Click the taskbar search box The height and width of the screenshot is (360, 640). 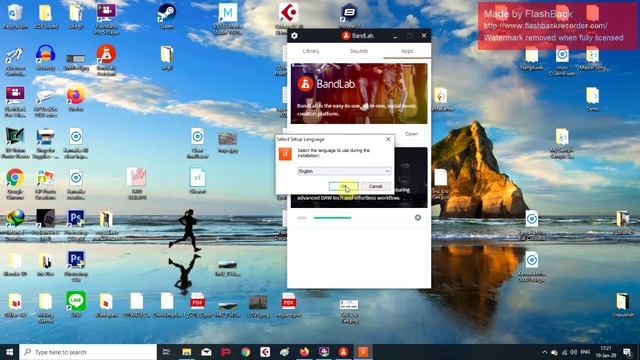coord(88,352)
